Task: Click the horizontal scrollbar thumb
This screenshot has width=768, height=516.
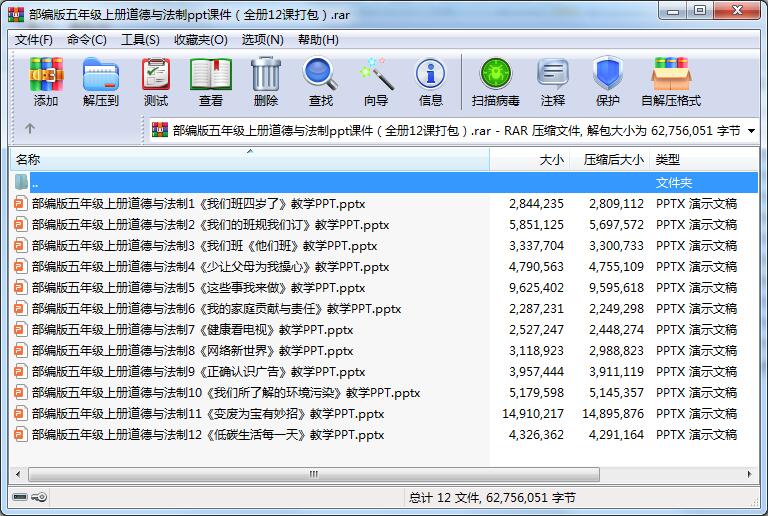Action: click(x=314, y=474)
